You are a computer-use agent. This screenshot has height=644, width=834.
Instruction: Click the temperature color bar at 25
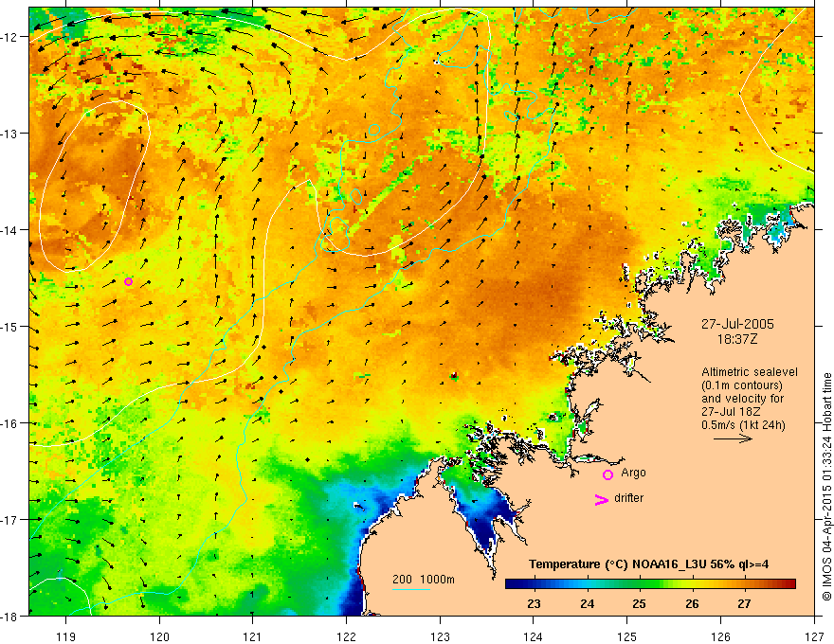coord(640,583)
